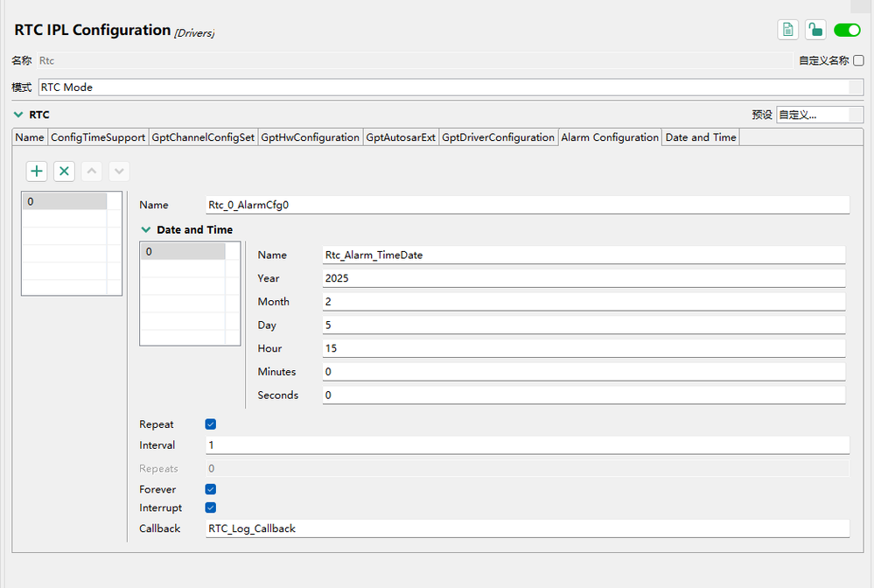The width and height of the screenshot is (874, 588).
Task: Uncheck the Repeat checkbox
Action: point(211,424)
